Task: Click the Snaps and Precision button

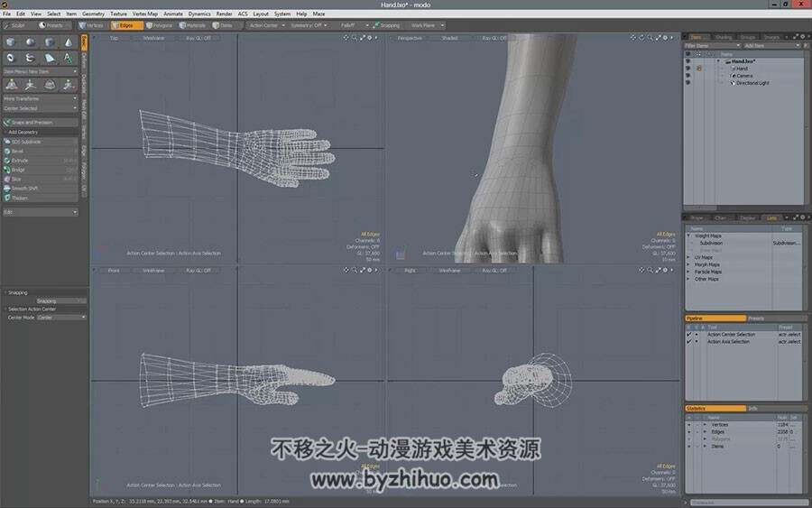Action: click(41, 122)
